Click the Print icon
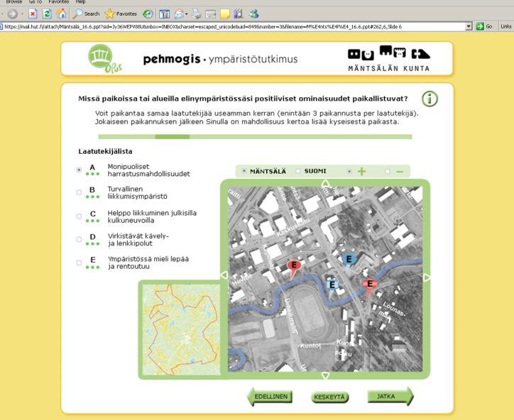This screenshot has width=514, height=420. (196, 13)
